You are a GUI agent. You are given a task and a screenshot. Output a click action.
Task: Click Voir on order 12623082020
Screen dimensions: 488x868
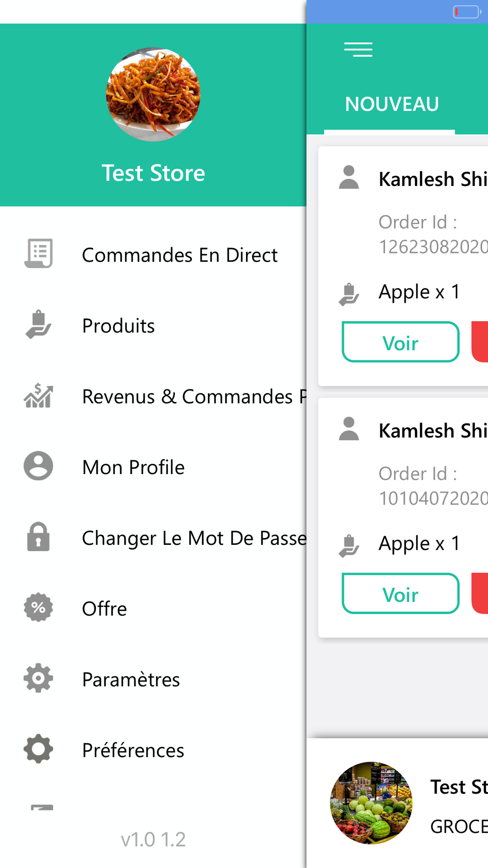pos(401,342)
